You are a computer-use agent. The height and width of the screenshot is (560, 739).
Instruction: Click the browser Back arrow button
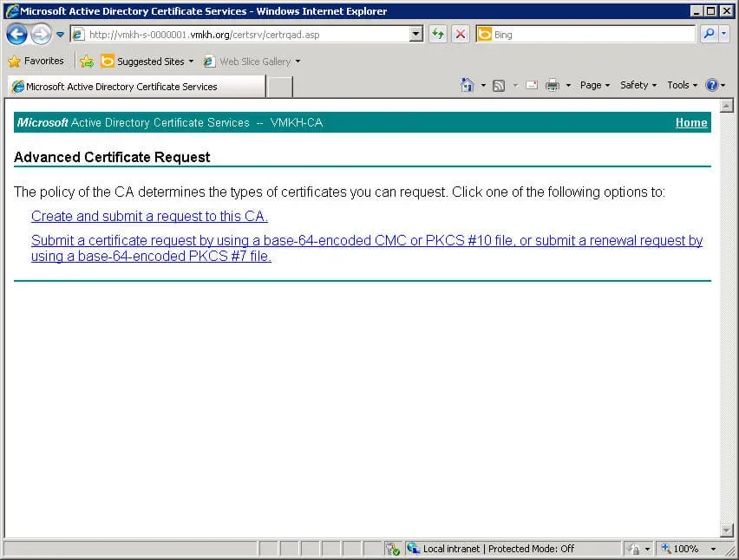(x=16, y=35)
